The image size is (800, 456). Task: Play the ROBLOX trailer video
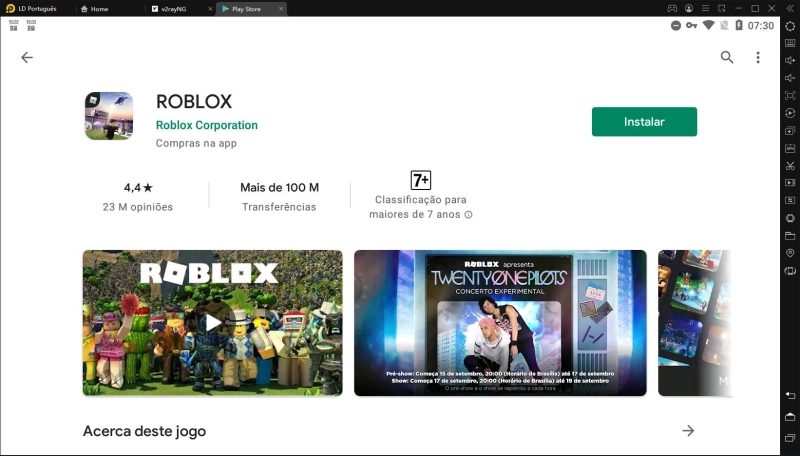point(212,322)
